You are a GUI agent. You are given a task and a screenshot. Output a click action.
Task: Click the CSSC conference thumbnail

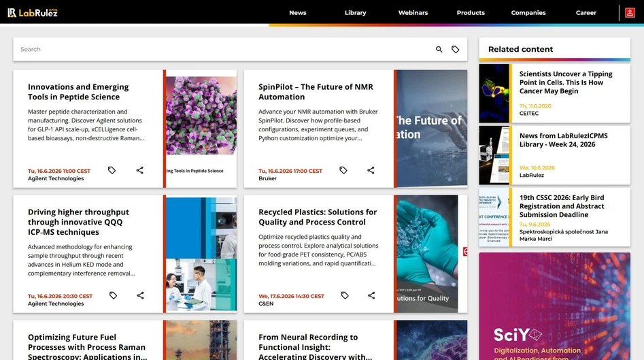494,217
